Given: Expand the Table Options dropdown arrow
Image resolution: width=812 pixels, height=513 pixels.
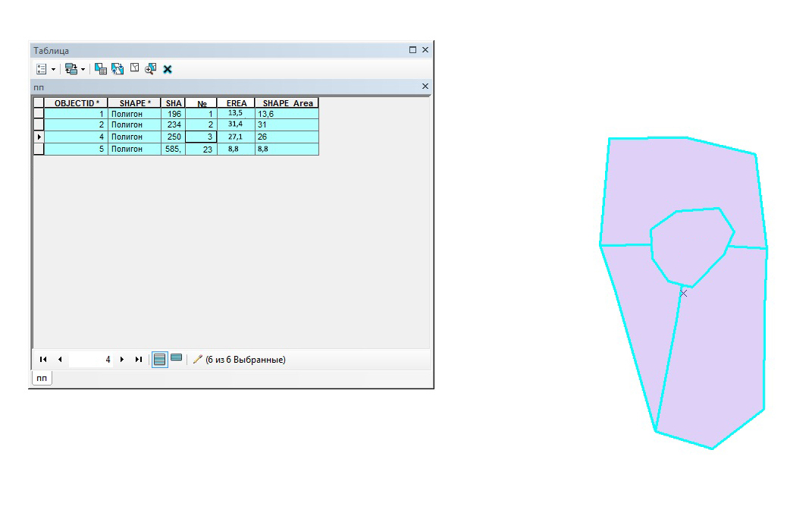Looking at the screenshot, I should 53,69.
